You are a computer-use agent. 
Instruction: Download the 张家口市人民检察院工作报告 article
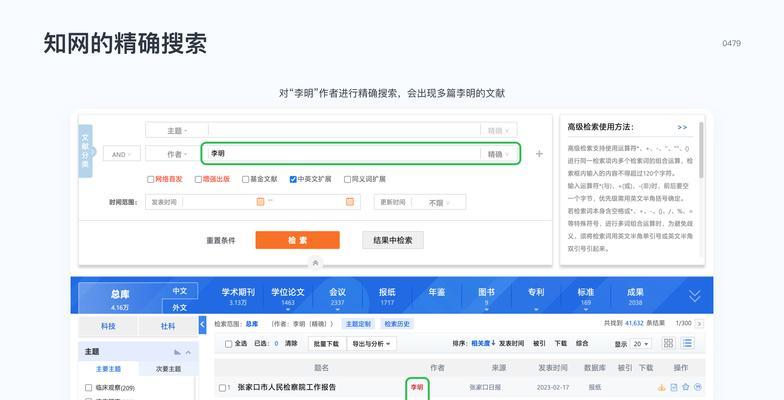[662, 387]
